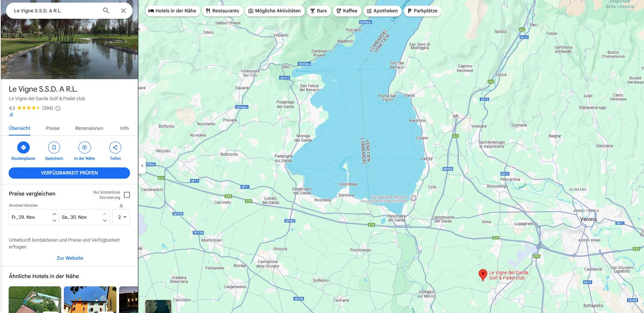Click the Gardaland Resort marker icon

(413, 198)
